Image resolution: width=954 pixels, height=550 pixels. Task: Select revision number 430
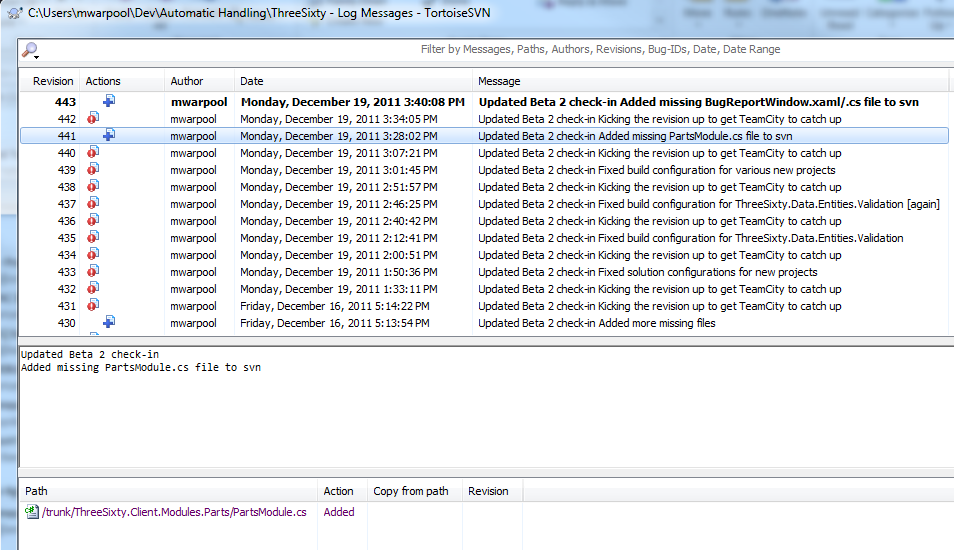coord(67,324)
